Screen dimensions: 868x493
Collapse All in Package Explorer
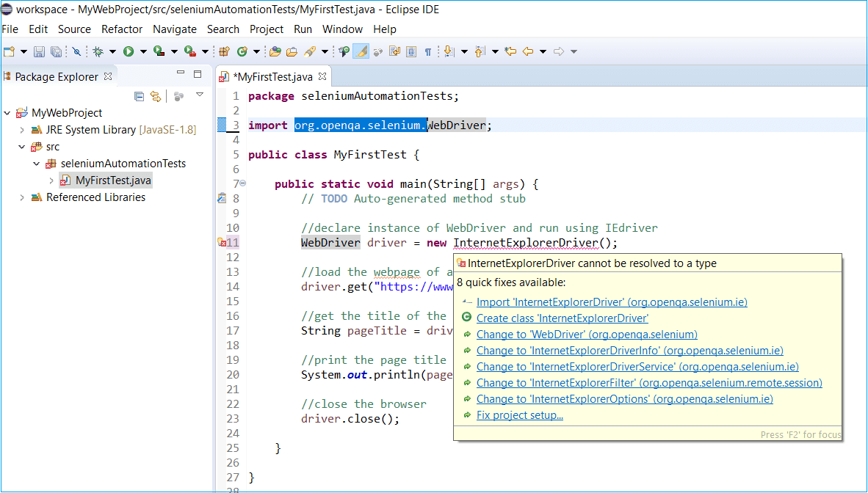[139, 96]
